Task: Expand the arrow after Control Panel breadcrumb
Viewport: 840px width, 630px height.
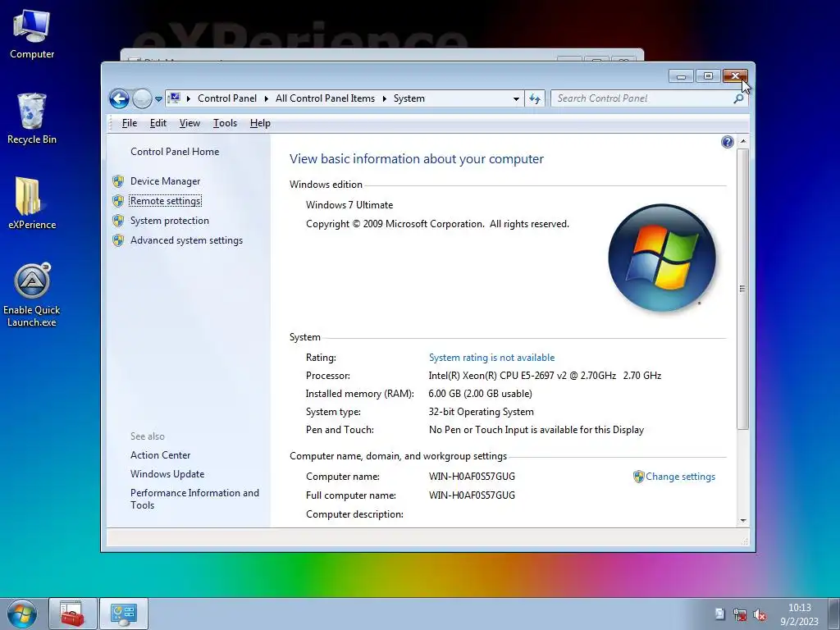Action: [267, 98]
